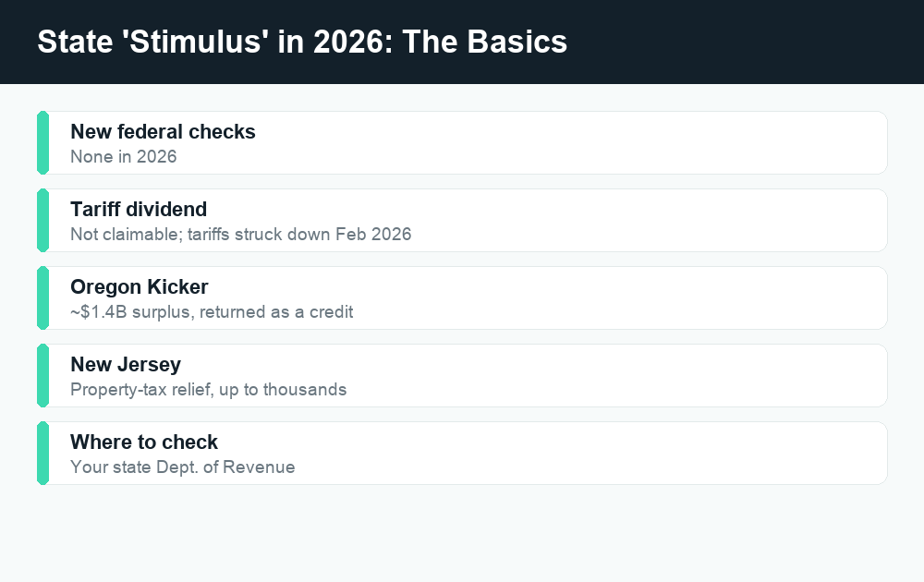The width and height of the screenshot is (924, 582).
Task: Click the dark header banner background
Action: (x=736, y=42)
